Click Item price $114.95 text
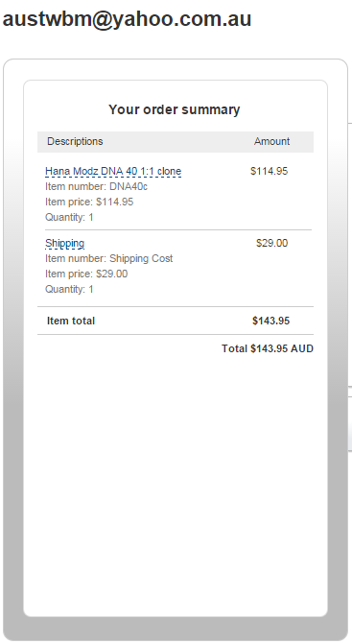The height and width of the screenshot is (644, 352). [89, 203]
